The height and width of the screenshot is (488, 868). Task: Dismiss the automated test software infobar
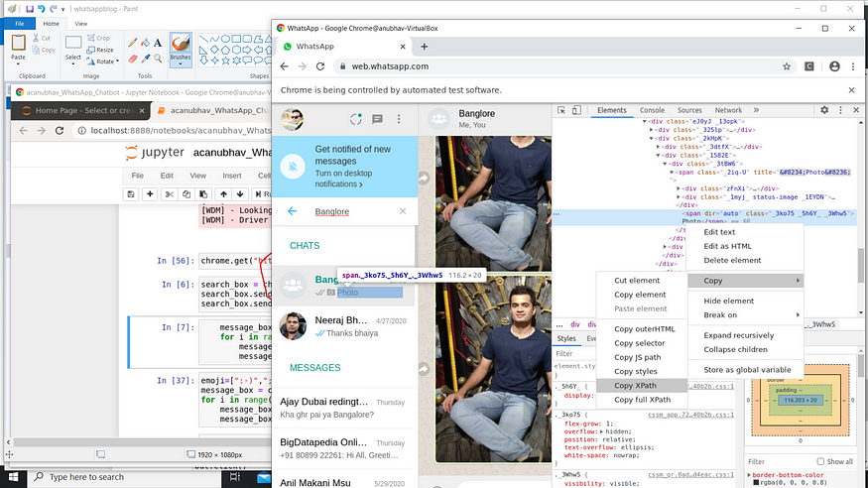pos(851,89)
